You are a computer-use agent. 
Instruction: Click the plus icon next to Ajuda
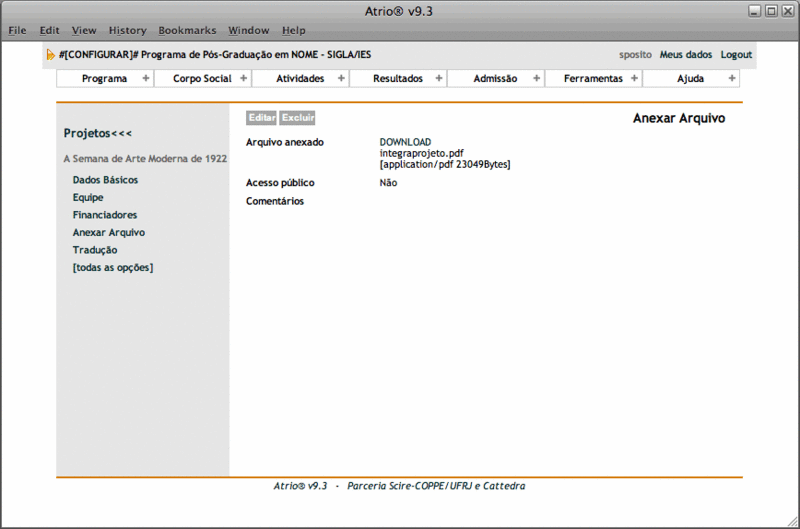point(732,78)
